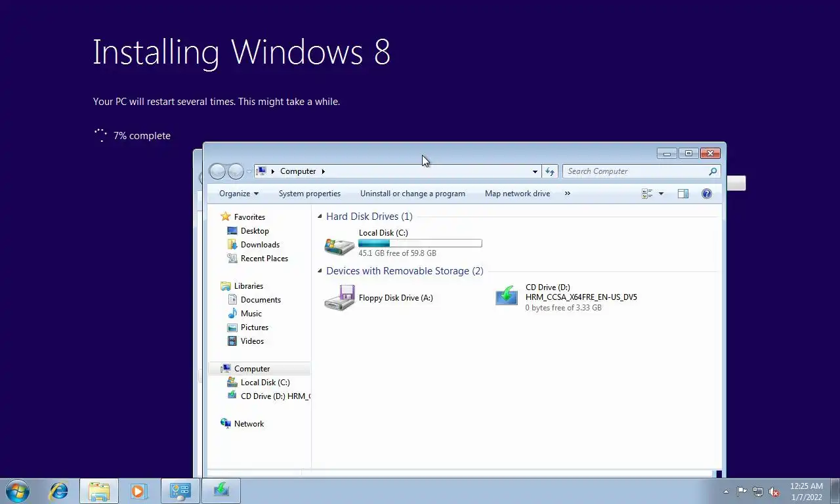840x504 pixels.
Task: Show the preview pane
Action: (x=683, y=194)
